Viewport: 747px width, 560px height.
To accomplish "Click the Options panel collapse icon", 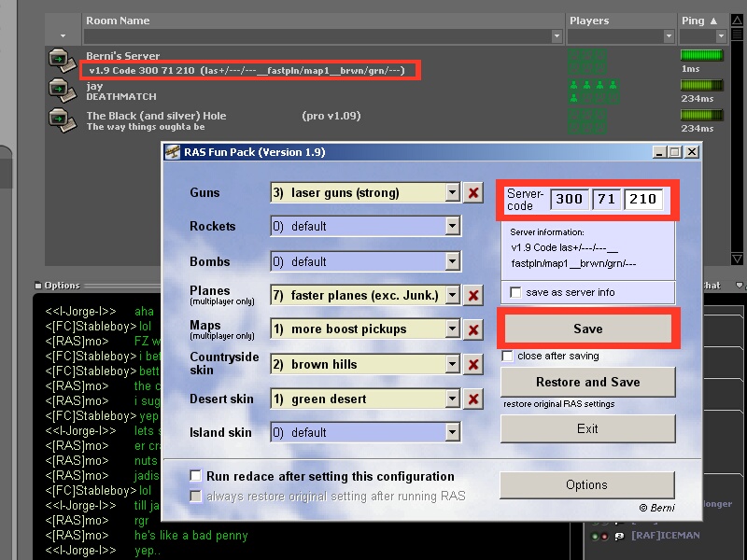I will click(x=38, y=286).
